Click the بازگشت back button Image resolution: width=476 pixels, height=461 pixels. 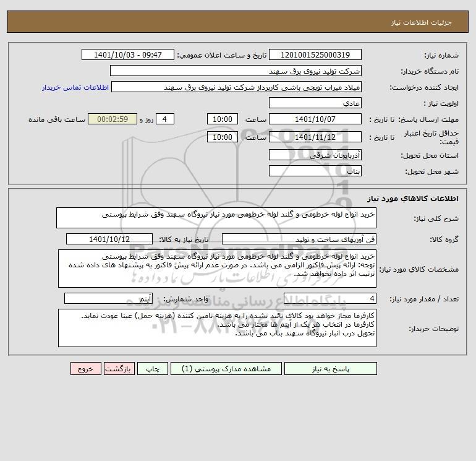click(x=119, y=369)
